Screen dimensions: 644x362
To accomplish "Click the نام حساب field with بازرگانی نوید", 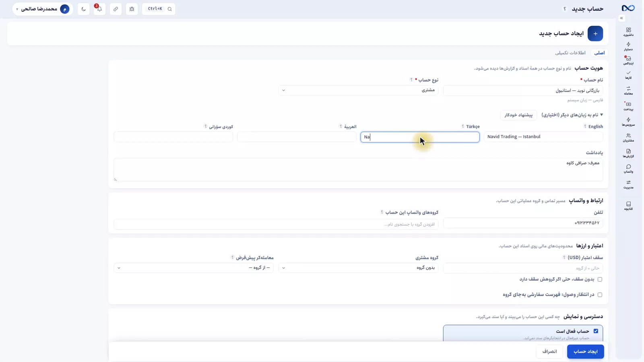I will [x=523, y=90].
